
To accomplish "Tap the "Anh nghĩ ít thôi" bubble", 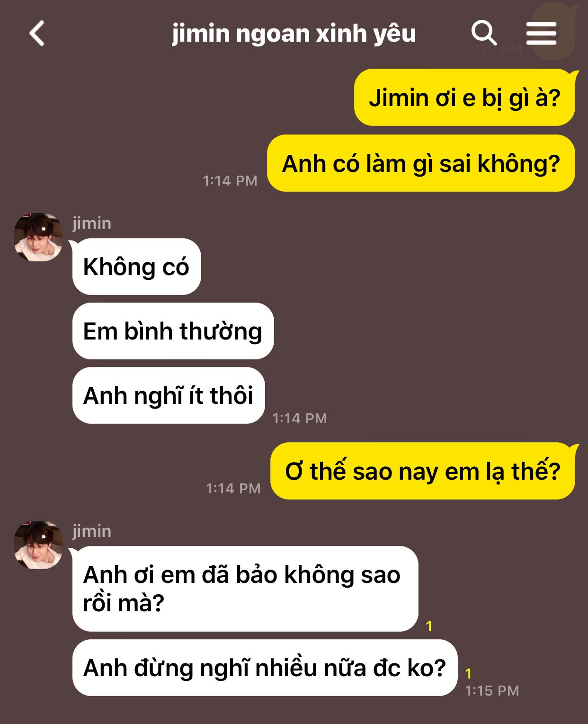I will click(x=169, y=395).
